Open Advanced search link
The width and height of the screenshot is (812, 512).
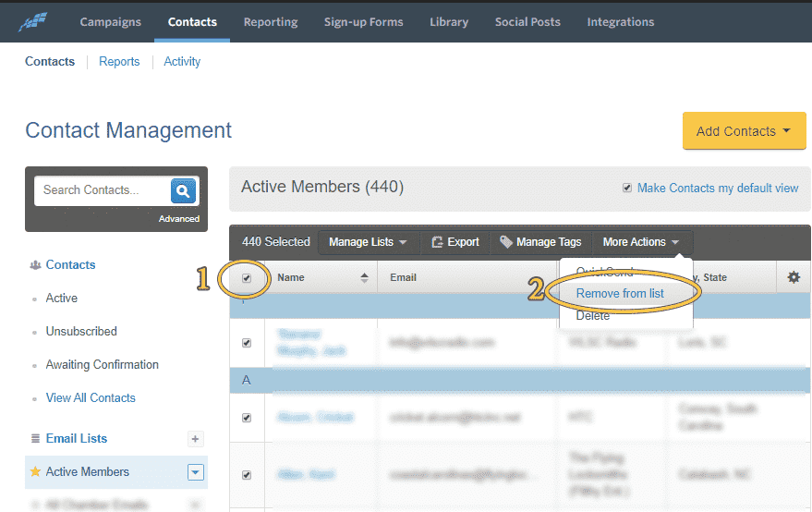[x=178, y=219]
